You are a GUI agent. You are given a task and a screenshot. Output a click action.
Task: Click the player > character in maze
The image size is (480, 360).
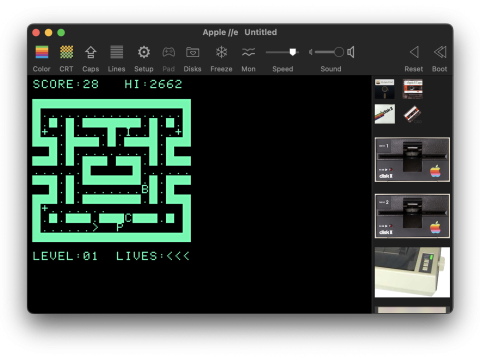point(95,227)
